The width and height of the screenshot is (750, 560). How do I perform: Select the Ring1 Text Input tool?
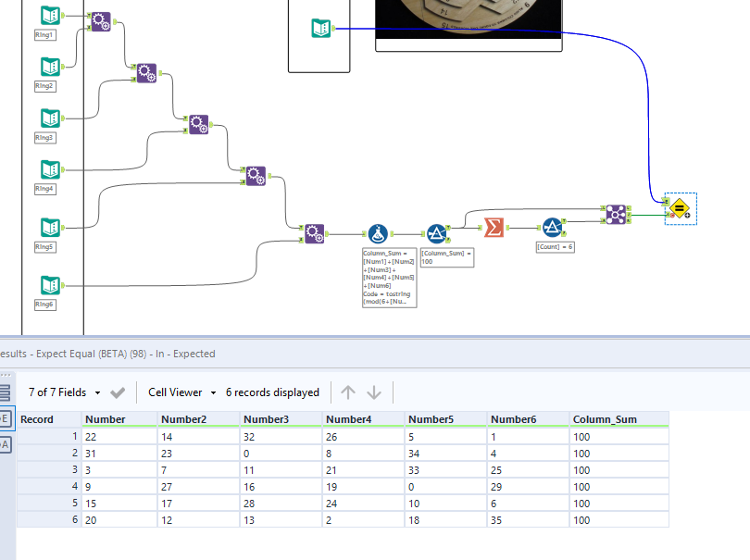click(x=50, y=16)
